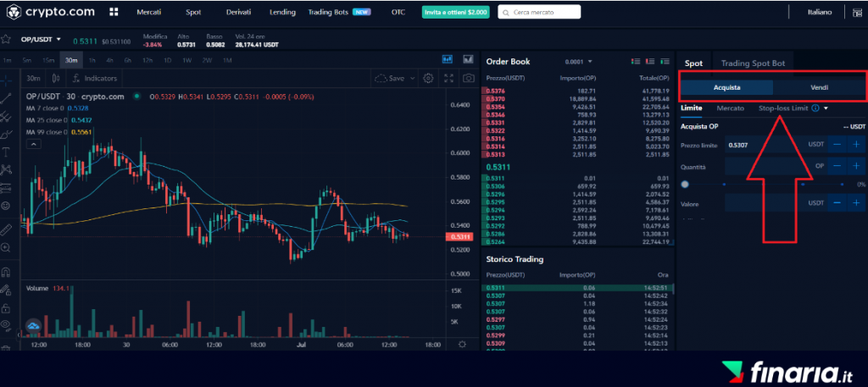Focus the Cerca mercato search field
The image size is (868, 387).
pyautogui.click(x=539, y=12)
